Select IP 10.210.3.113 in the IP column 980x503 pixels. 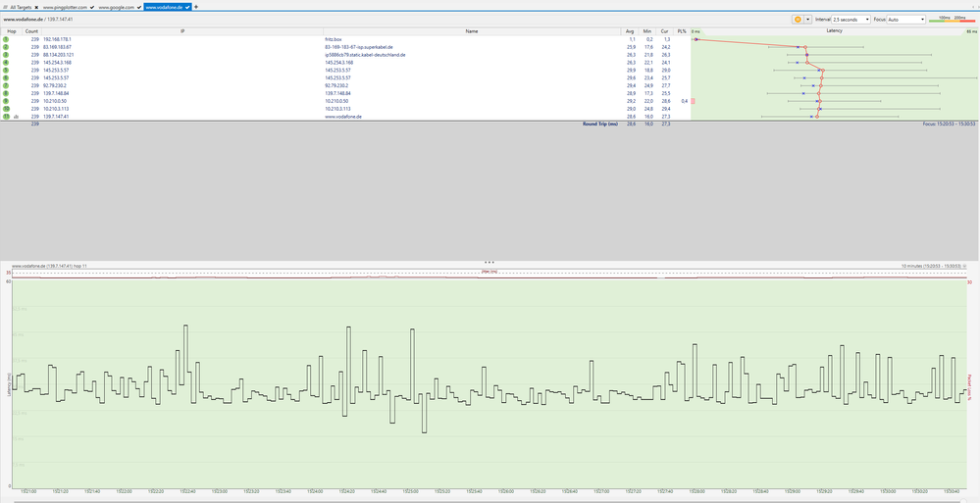point(56,109)
